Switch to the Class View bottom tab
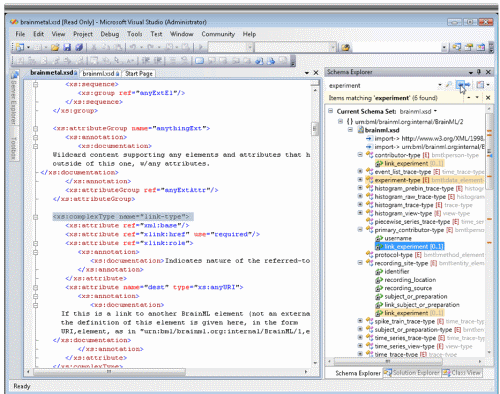500x394 pixels. point(462,373)
